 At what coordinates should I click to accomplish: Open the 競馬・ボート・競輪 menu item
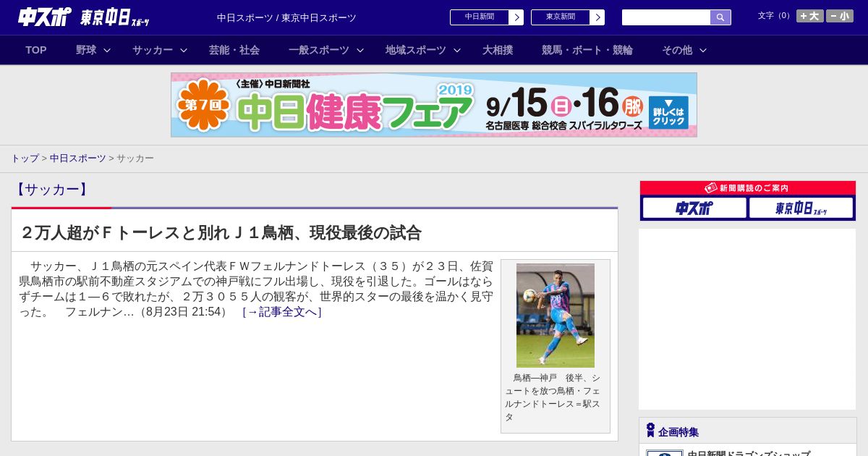coord(587,50)
